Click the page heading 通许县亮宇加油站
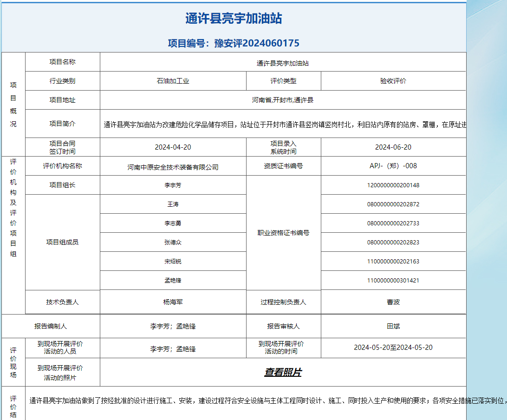Image resolution: width=507 pixels, height=420 pixels. coord(234,19)
